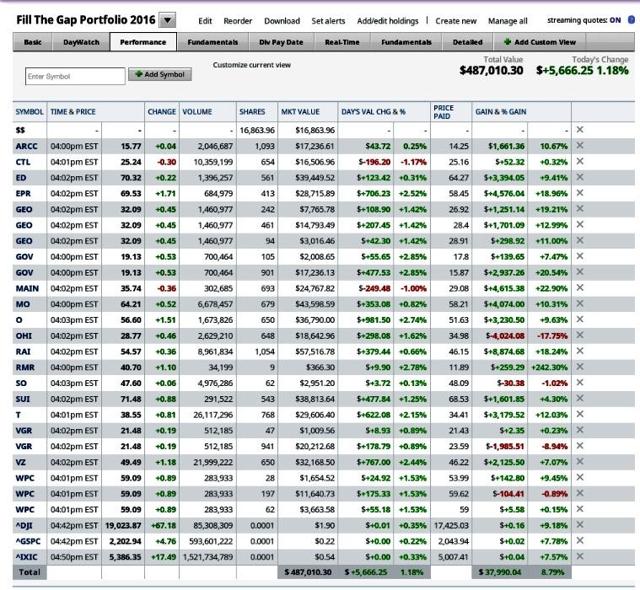Sort by the PRICE PAID column header
The height and width of the screenshot is (590, 640).
tap(444, 112)
